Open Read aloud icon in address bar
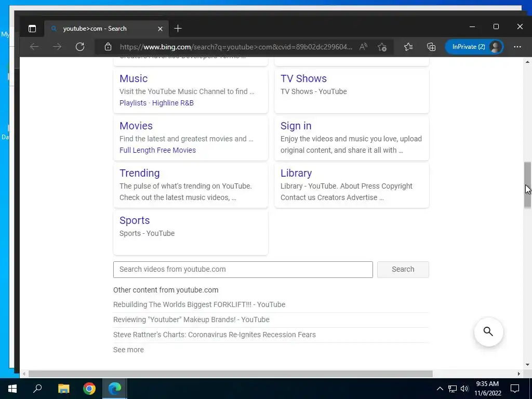532x399 pixels. tap(363, 47)
